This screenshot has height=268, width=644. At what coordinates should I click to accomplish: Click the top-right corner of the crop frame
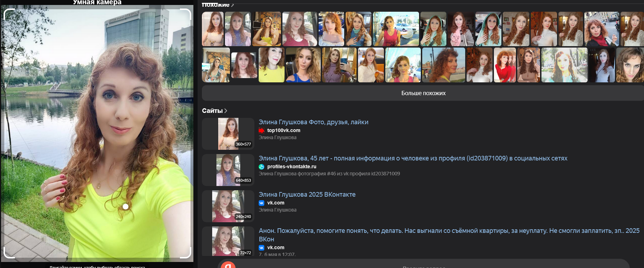[186, 13]
